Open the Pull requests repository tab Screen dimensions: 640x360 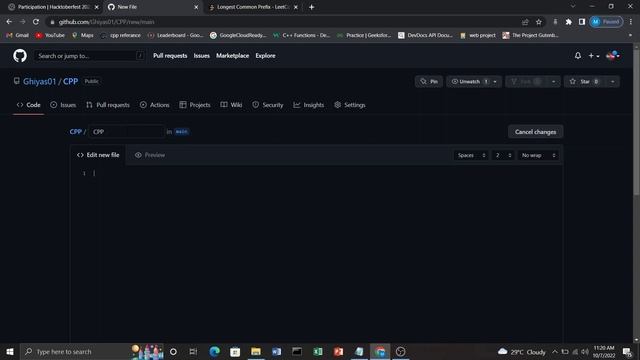tap(108, 105)
